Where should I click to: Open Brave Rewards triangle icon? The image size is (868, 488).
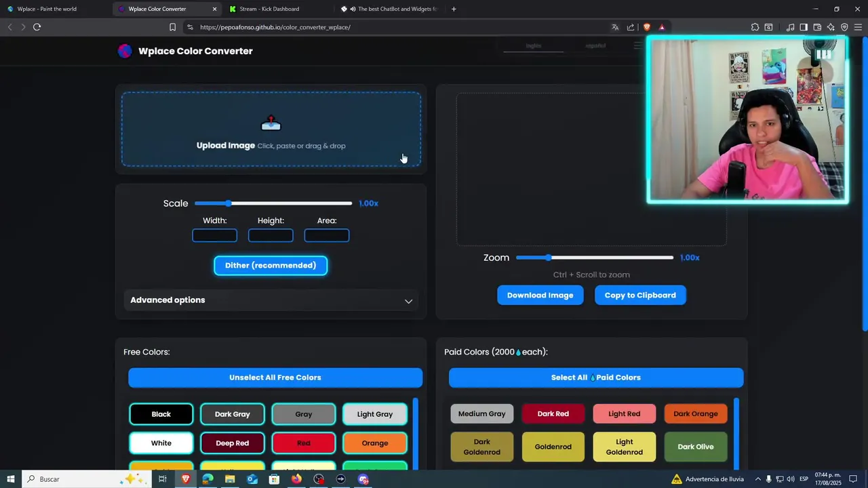662,27
